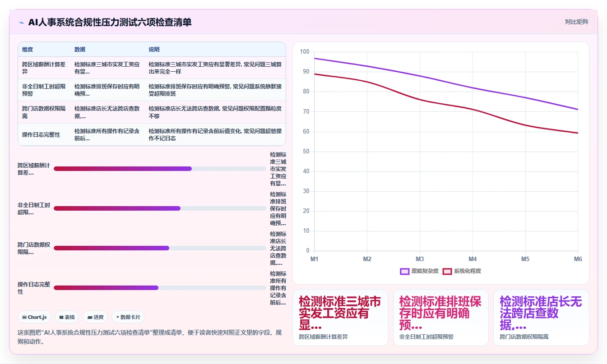Click the footer caption starting with 这张图把

(150, 336)
